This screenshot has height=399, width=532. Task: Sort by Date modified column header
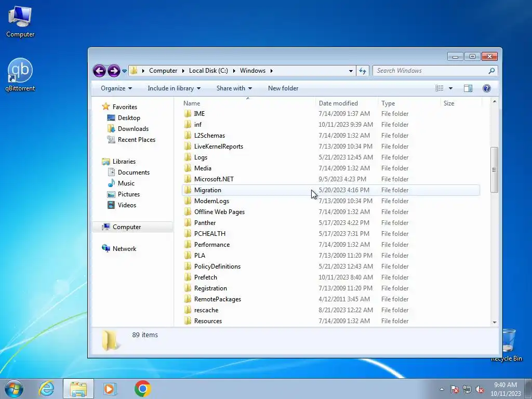pyautogui.click(x=347, y=103)
